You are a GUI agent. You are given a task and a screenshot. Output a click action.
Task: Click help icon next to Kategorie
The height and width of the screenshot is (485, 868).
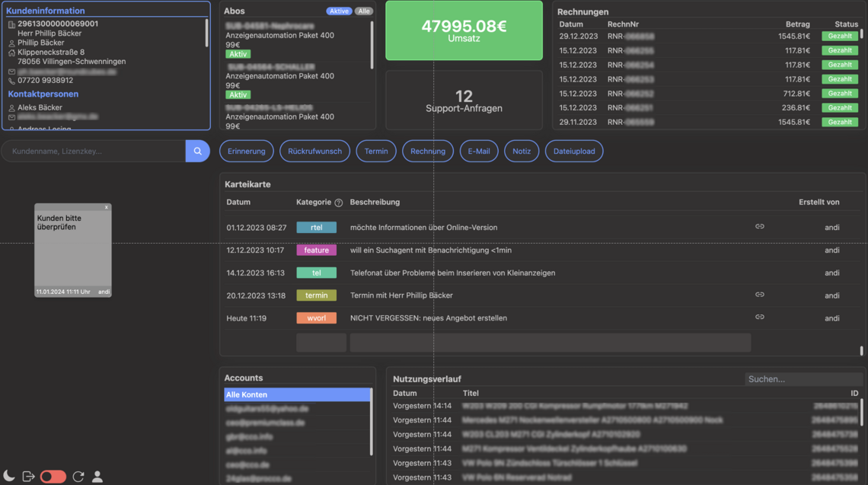[x=339, y=203]
